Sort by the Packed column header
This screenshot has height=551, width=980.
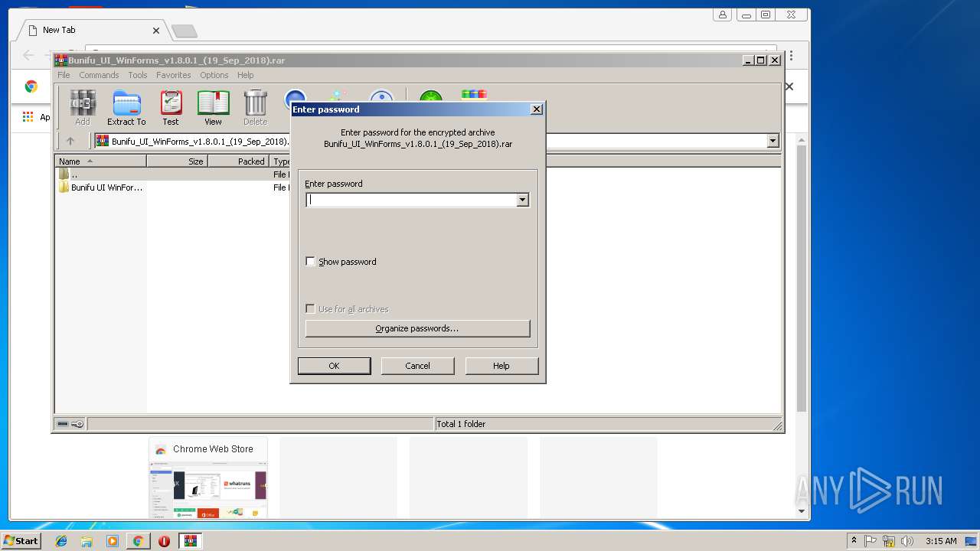point(238,161)
